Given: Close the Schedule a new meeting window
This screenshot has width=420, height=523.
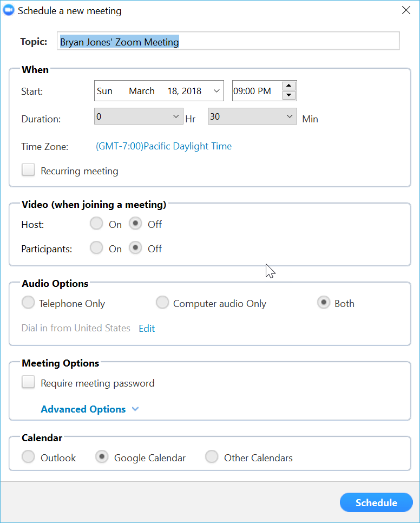Looking at the screenshot, I should [406, 10].
